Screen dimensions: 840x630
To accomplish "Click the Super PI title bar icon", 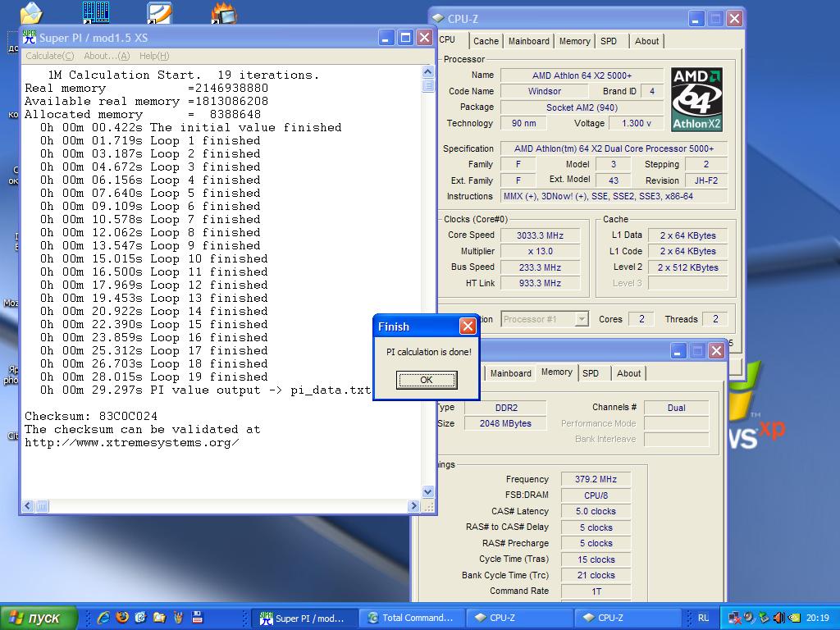I will [x=30, y=38].
